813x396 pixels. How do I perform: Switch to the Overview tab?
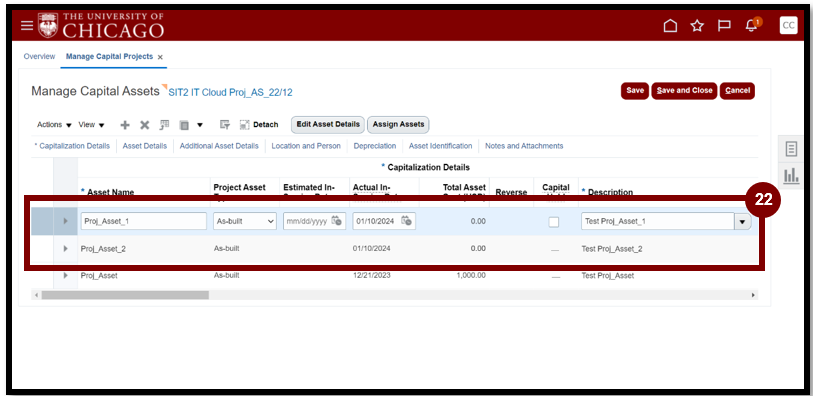39,56
